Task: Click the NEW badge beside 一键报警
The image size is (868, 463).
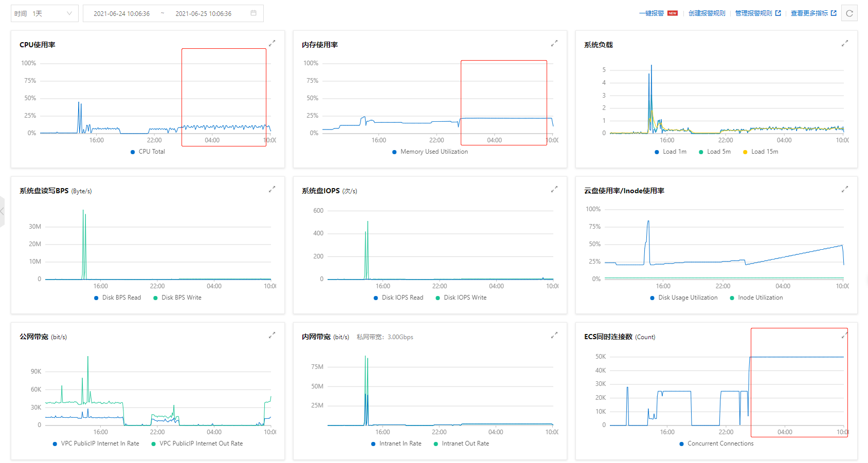Action: pyautogui.click(x=673, y=13)
